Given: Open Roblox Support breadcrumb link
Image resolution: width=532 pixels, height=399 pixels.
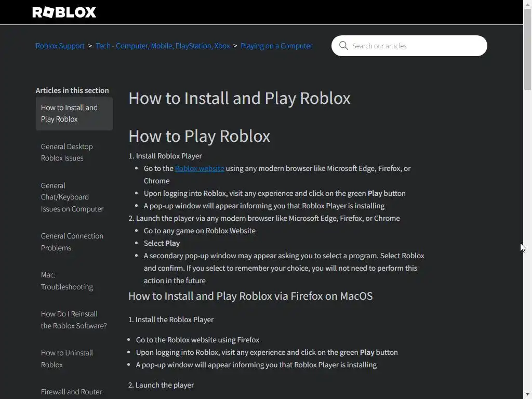Looking at the screenshot, I should [60, 46].
